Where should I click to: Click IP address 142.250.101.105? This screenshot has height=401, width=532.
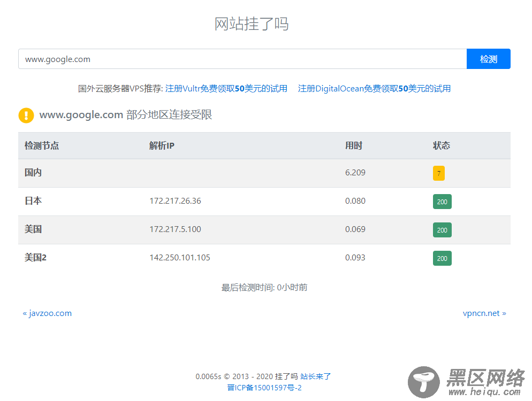180,258
